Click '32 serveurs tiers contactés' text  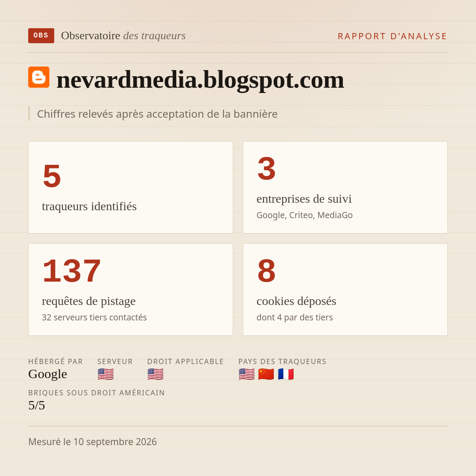(94, 317)
